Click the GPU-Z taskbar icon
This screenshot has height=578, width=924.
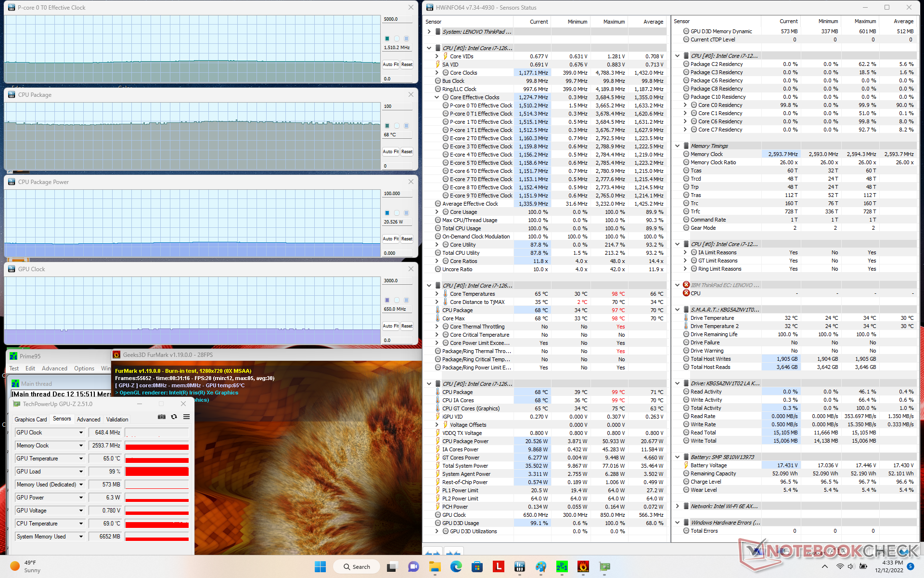[x=604, y=566]
